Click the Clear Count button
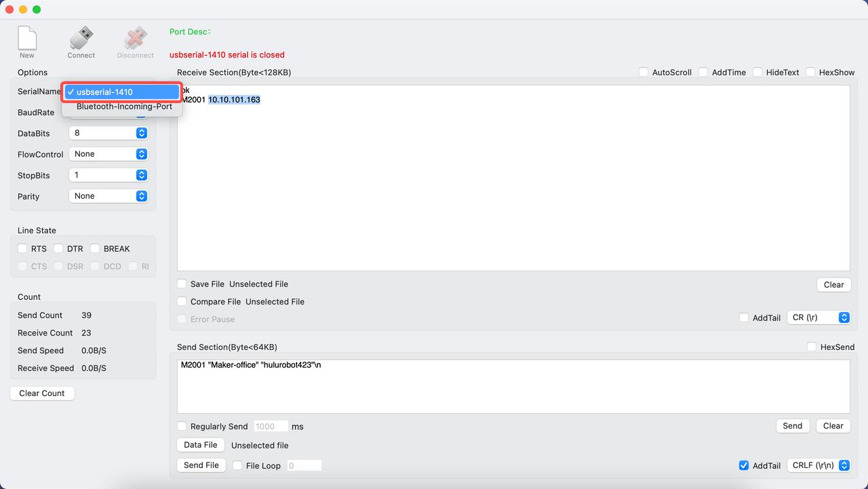The width and height of the screenshot is (868, 489). point(42,393)
